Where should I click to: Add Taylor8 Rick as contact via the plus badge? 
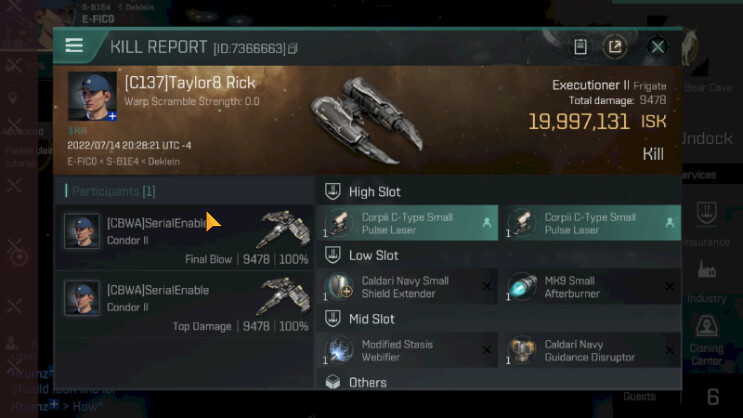(x=112, y=116)
